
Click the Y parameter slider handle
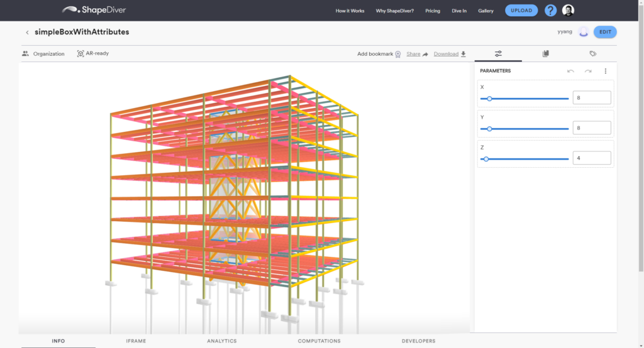pyautogui.click(x=489, y=129)
